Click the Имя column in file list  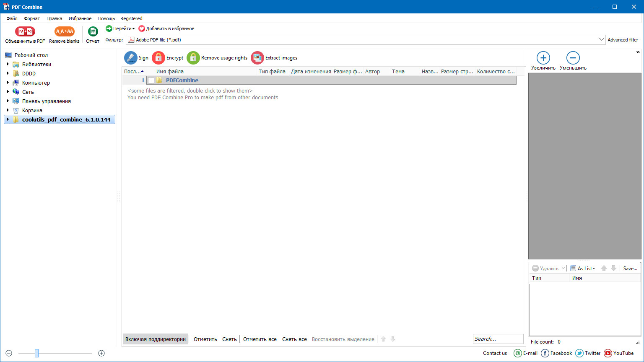point(577,278)
